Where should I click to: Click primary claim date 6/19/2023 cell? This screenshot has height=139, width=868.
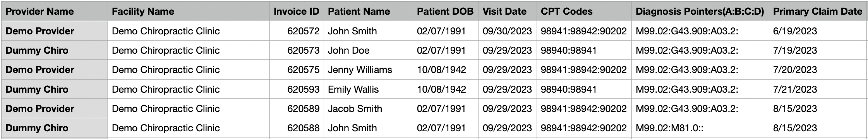(818, 31)
